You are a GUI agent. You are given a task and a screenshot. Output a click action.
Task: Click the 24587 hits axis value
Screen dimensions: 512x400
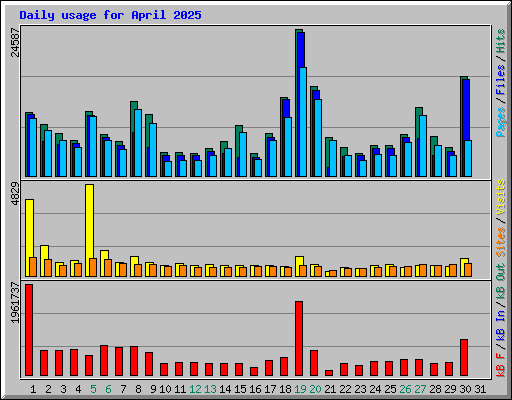(x=15, y=42)
